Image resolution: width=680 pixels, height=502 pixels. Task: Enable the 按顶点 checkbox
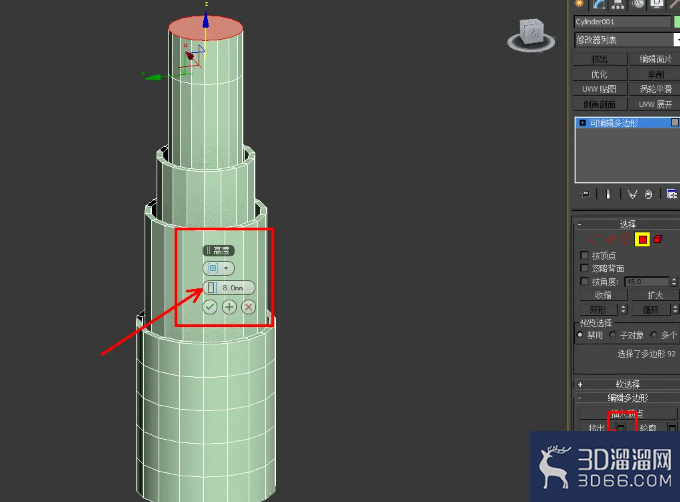[x=584, y=255]
